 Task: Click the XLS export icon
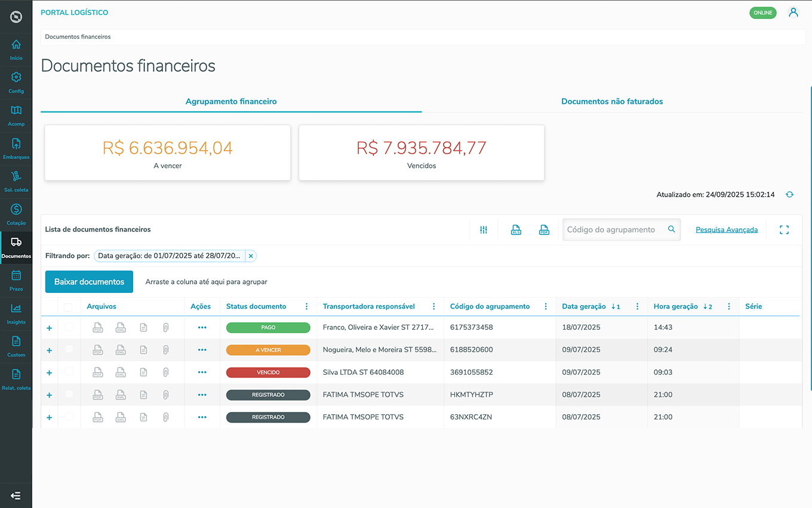click(516, 230)
